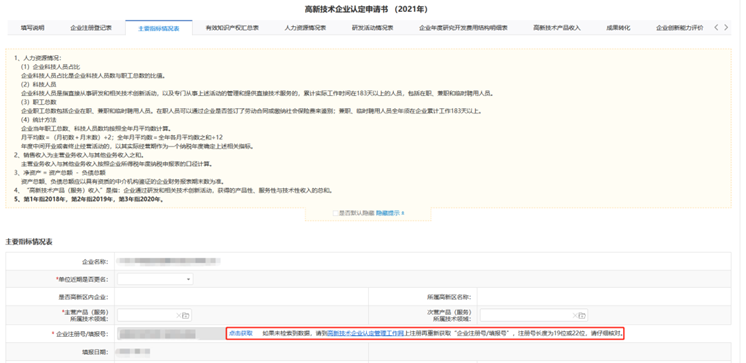
Task: Open the selector icon for 主营产品（服务）所属技术领域
Action: point(186,315)
